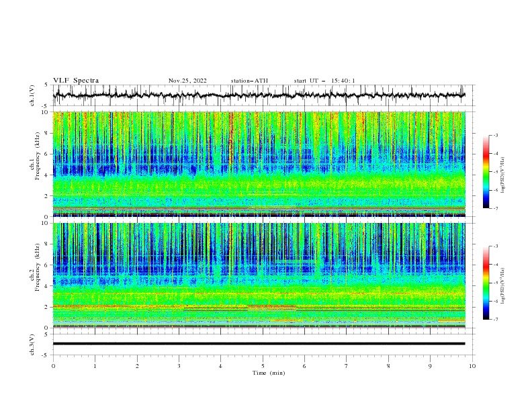532x411 pixels.
Task: Click the time axis tick label '10'
Action: [x=472, y=366]
